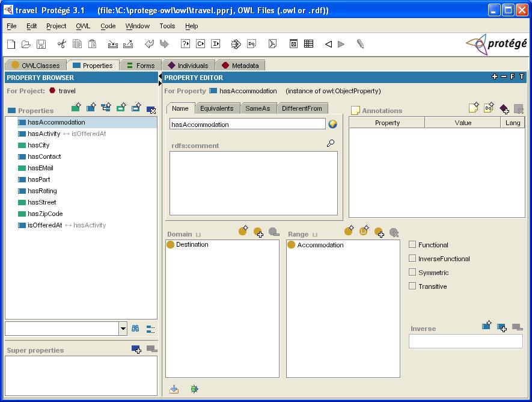Select the DifferentFrom tab

(x=302, y=108)
